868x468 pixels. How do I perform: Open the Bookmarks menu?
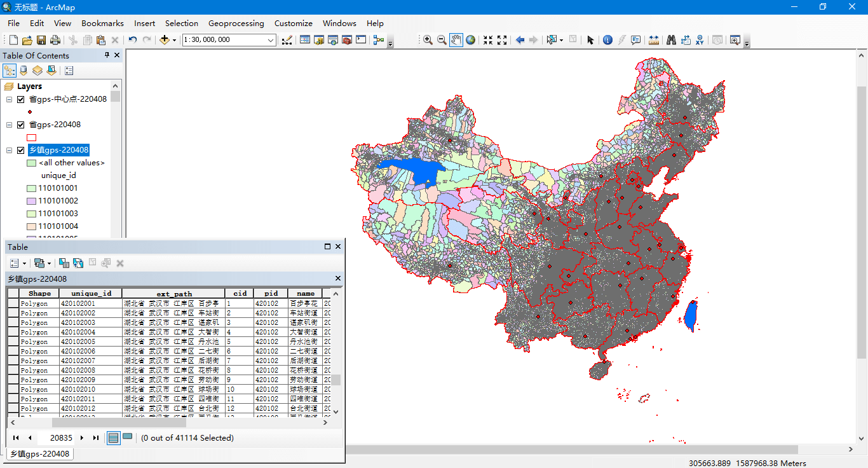[x=102, y=23]
